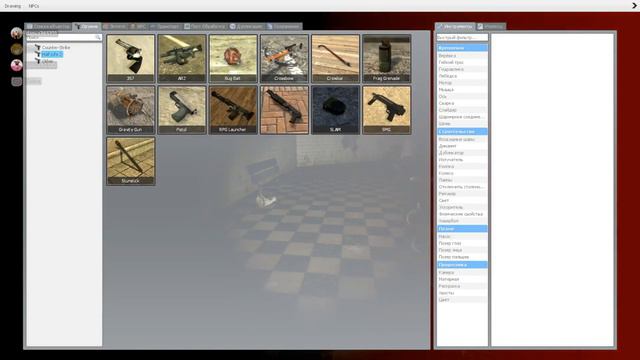Switch to the entities tab
The image size is (640, 360).
click(114, 26)
